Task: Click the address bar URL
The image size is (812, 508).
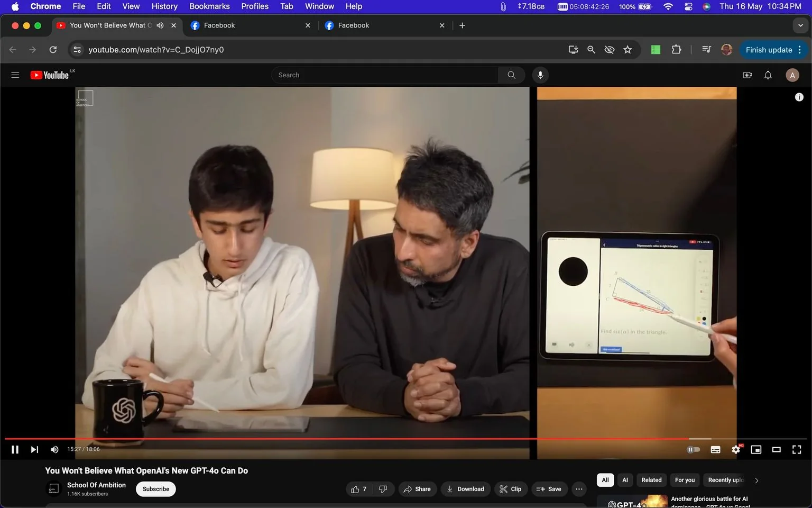Action: [156, 50]
